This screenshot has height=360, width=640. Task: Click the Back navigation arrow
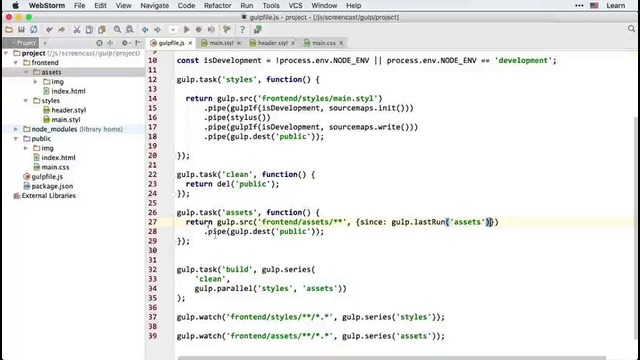(x=145, y=29)
